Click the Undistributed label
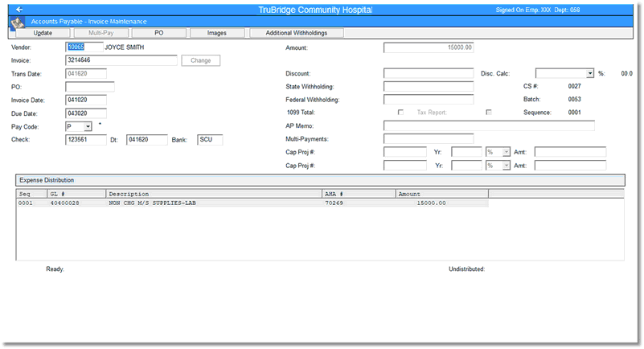This screenshot has width=644, height=349. click(467, 269)
